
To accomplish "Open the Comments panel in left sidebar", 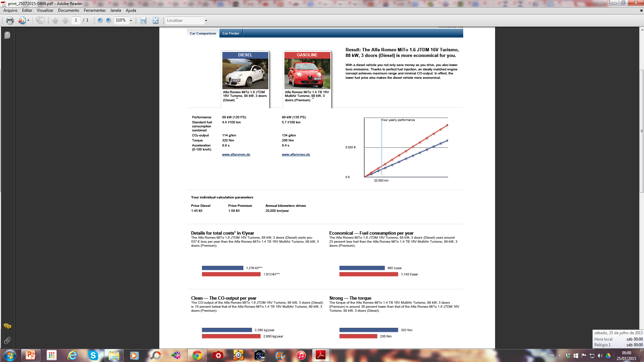I will click(x=7, y=326).
